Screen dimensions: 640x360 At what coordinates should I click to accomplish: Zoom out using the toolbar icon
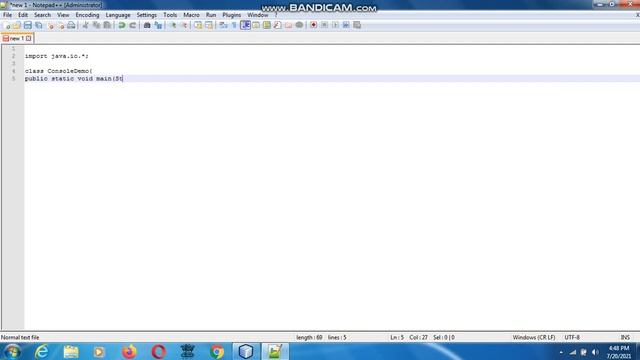click(184, 25)
